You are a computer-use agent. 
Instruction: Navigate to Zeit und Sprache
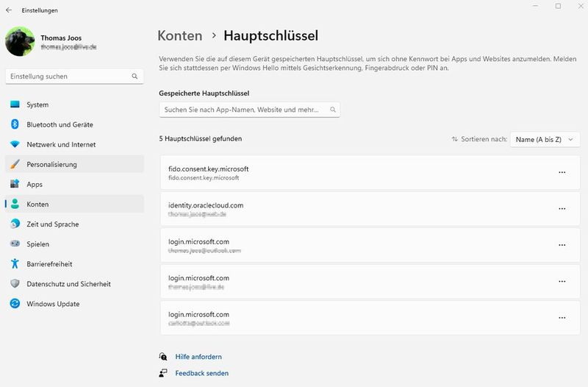click(x=75, y=224)
